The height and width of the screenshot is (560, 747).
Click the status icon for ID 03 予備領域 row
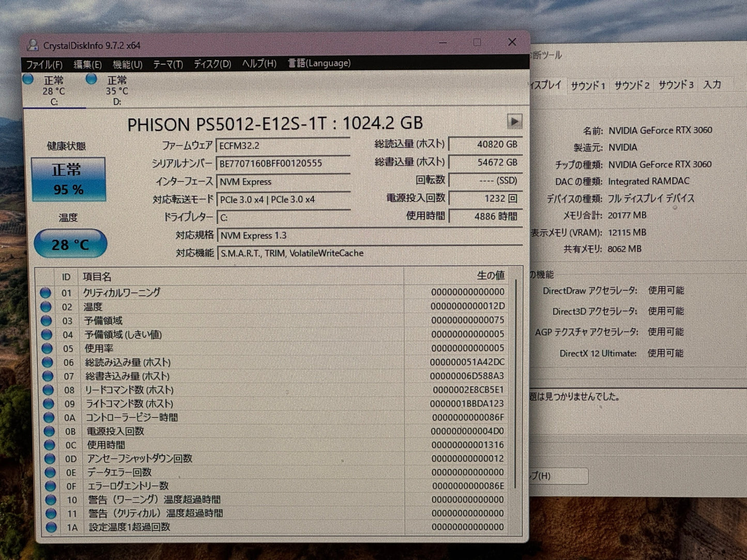click(47, 321)
